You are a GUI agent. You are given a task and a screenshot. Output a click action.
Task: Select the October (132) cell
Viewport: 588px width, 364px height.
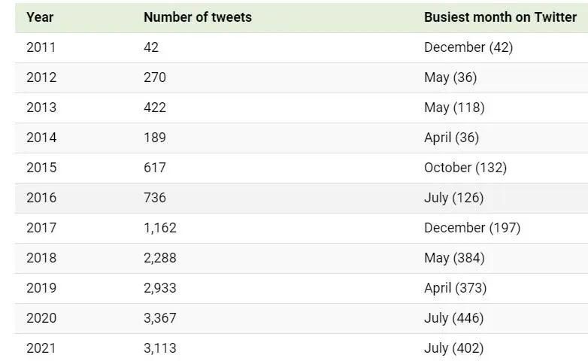[465, 168]
